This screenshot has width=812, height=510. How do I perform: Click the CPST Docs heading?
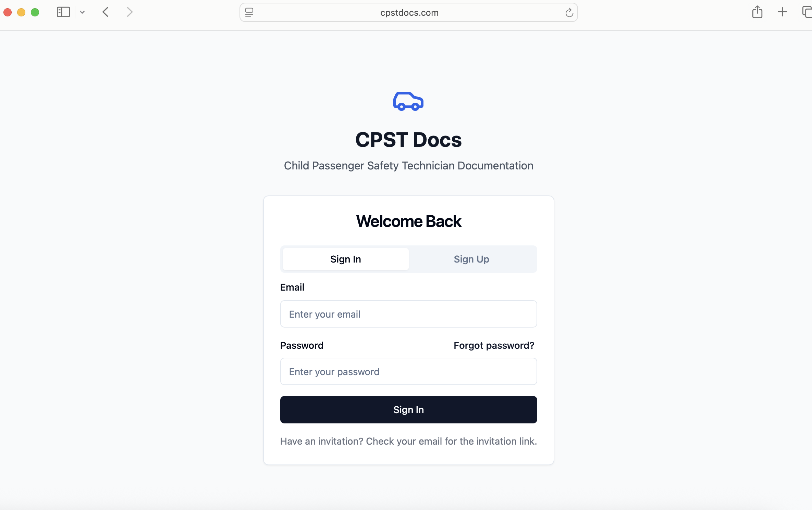pyautogui.click(x=408, y=140)
